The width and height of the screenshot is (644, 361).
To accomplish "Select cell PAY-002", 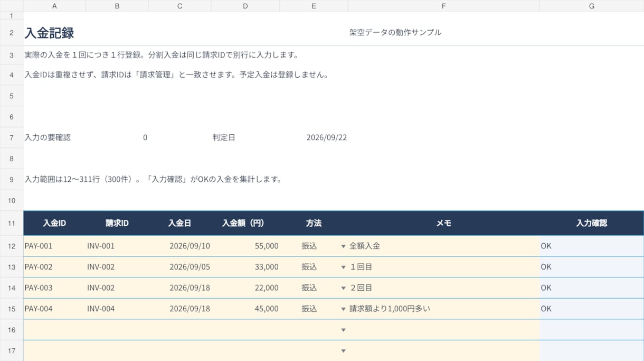I will (x=54, y=267).
